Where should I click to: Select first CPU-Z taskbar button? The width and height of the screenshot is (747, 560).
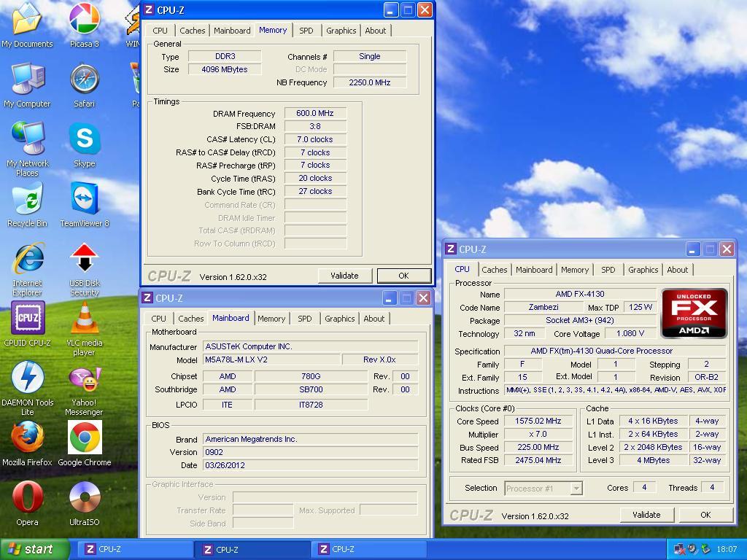pyautogui.click(x=133, y=549)
